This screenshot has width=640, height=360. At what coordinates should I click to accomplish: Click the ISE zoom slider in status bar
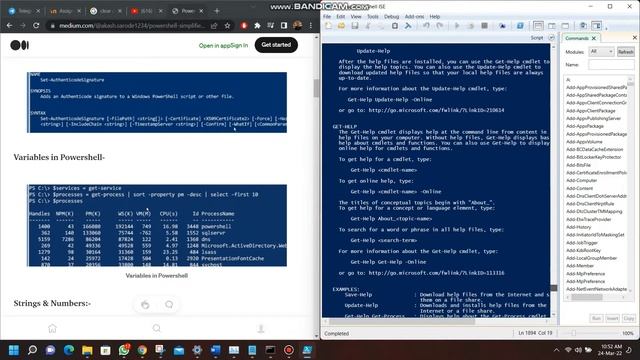tap(573, 333)
